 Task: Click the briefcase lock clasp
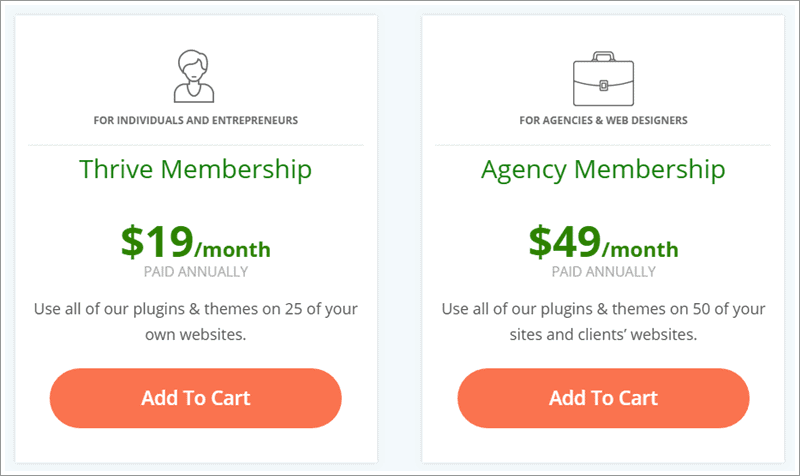point(604,85)
